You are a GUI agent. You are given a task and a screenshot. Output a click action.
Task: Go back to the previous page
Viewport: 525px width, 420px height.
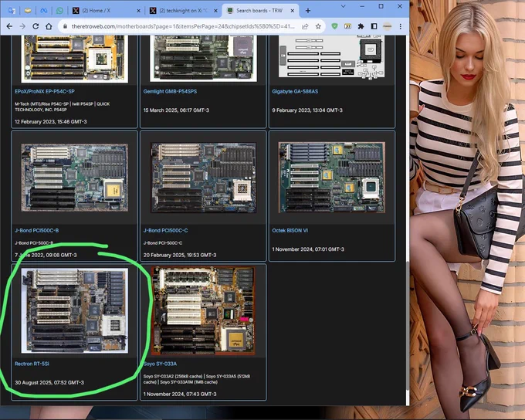[9, 26]
